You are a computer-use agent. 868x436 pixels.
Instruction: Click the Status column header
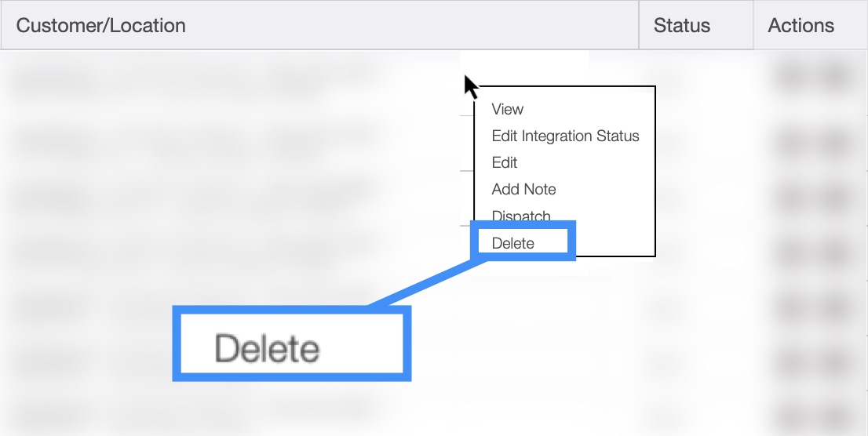click(x=682, y=26)
